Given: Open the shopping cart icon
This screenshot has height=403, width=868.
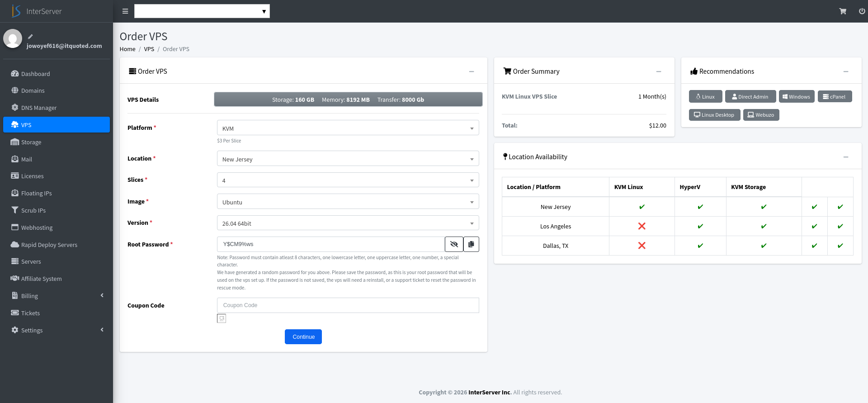Looking at the screenshot, I should click(x=843, y=11).
